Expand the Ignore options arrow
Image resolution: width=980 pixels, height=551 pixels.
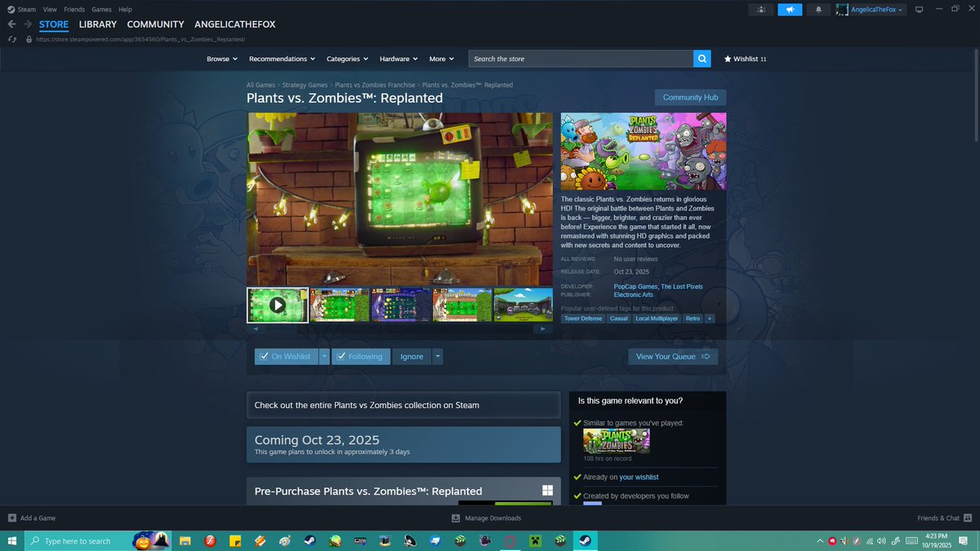tap(438, 357)
